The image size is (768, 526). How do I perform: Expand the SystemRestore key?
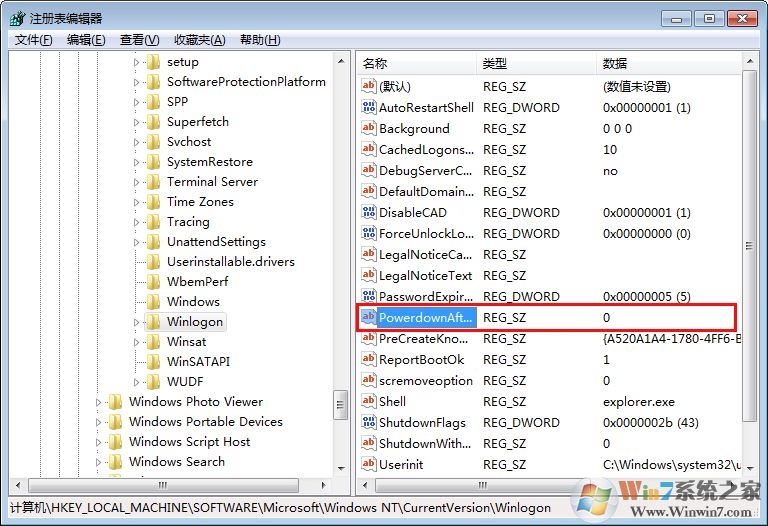[x=137, y=162]
